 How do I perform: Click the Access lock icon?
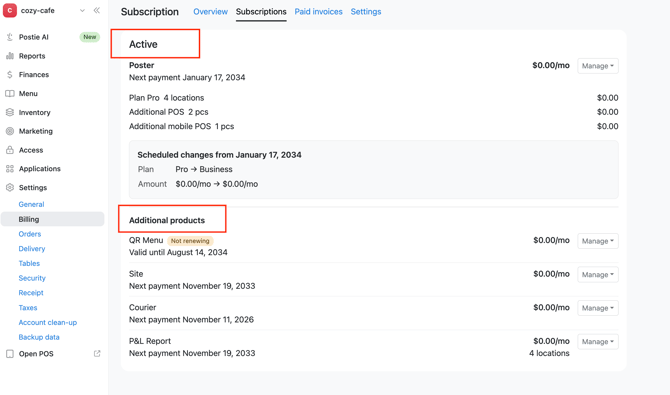click(x=10, y=150)
